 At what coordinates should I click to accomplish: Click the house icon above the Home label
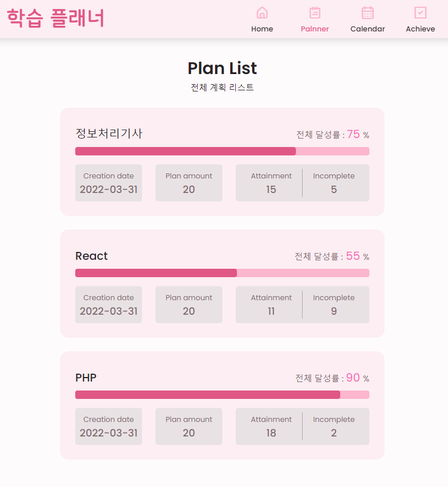(x=262, y=12)
